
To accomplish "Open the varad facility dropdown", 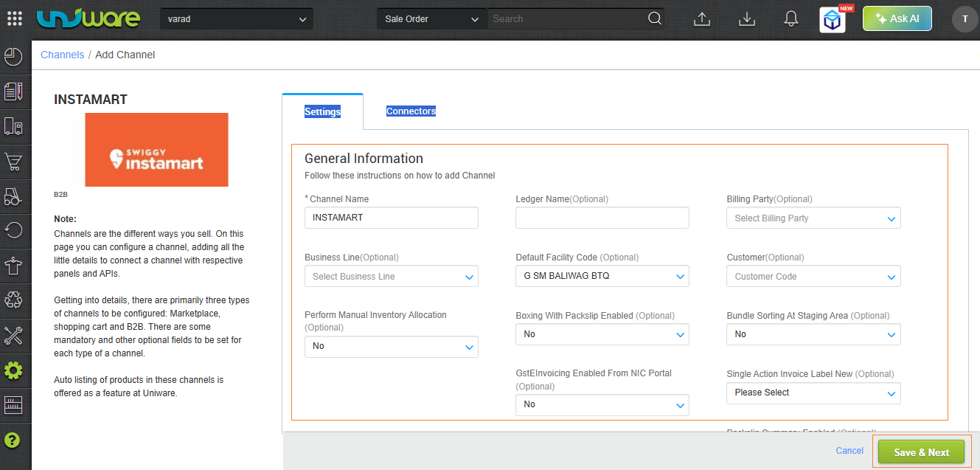I will [237, 19].
